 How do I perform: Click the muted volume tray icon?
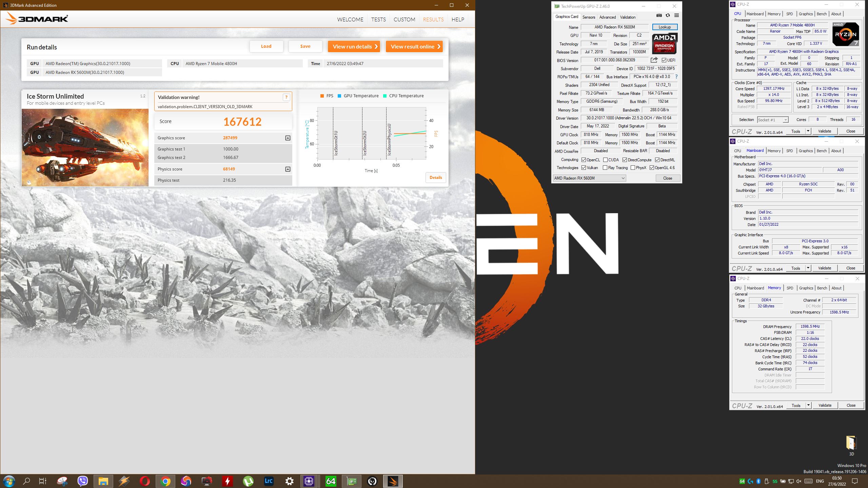click(798, 481)
